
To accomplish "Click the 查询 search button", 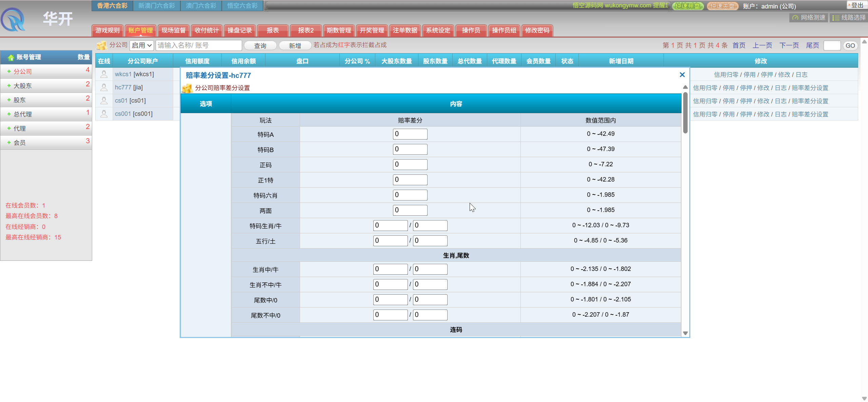I will click(x=260, y=46).
